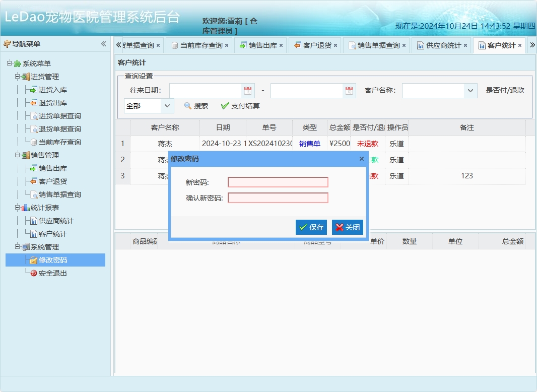The image size is (537, 392).
Task: Click the 保存 button in the dialog
Action: pyautogui.click(x=311, y=227)
